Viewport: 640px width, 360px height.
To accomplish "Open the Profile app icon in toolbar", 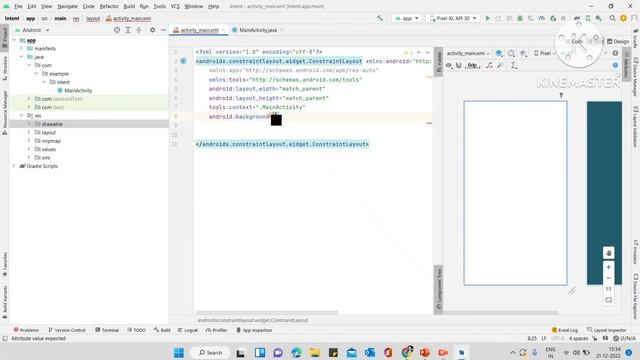I will tap(542, 18).
